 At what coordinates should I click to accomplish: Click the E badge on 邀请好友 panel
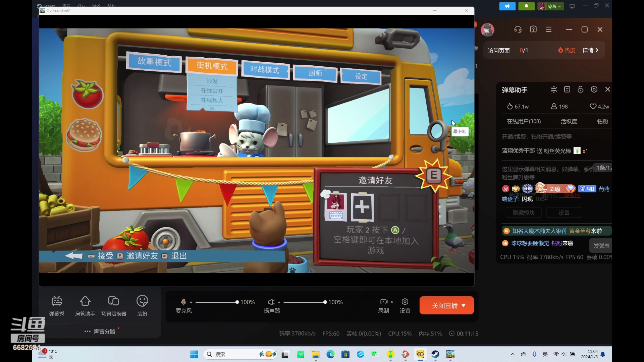[434, 175]
